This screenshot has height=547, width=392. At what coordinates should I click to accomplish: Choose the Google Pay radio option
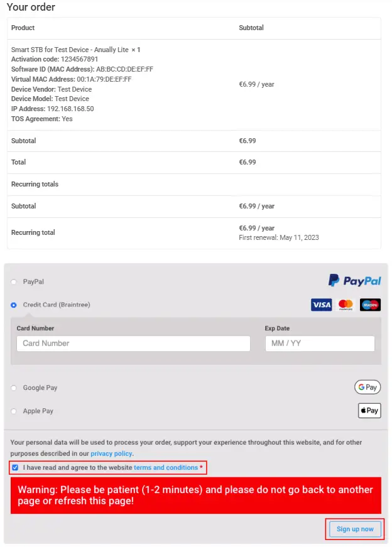tap(14, 388)
